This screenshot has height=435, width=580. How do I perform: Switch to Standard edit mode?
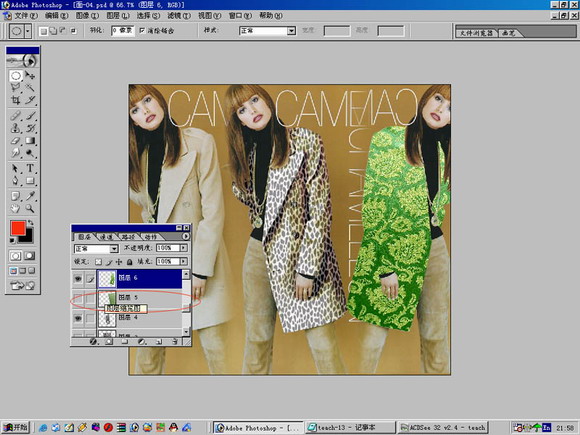[x=16, y=256]
